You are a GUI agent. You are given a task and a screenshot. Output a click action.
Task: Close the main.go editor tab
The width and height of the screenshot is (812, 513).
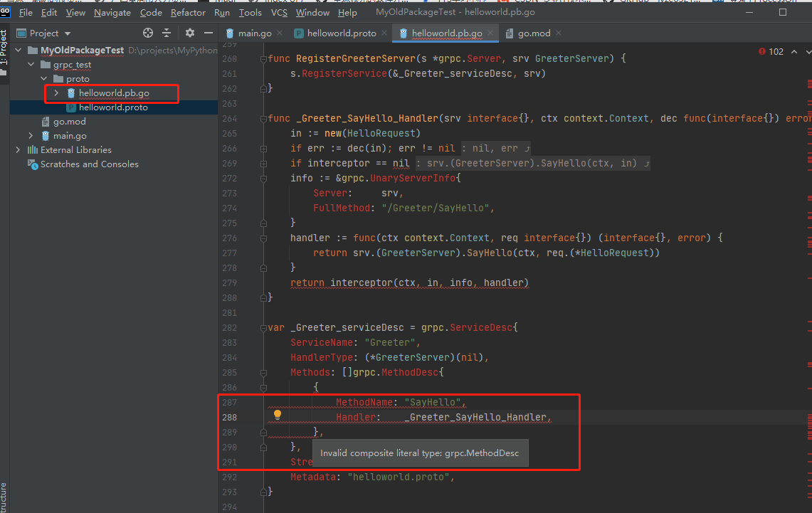(x=281, y=33)
